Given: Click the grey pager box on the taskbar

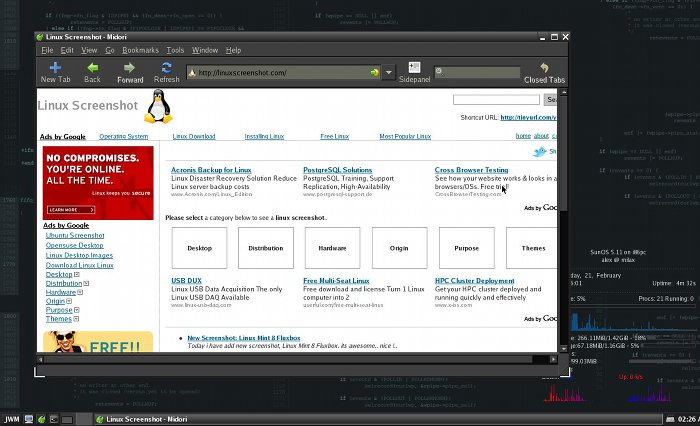Looking at the screenshot, I should (x=67, y=419).
